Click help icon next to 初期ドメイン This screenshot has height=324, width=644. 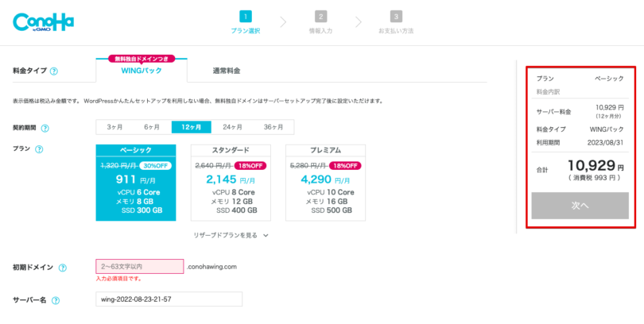coord(62,268)
